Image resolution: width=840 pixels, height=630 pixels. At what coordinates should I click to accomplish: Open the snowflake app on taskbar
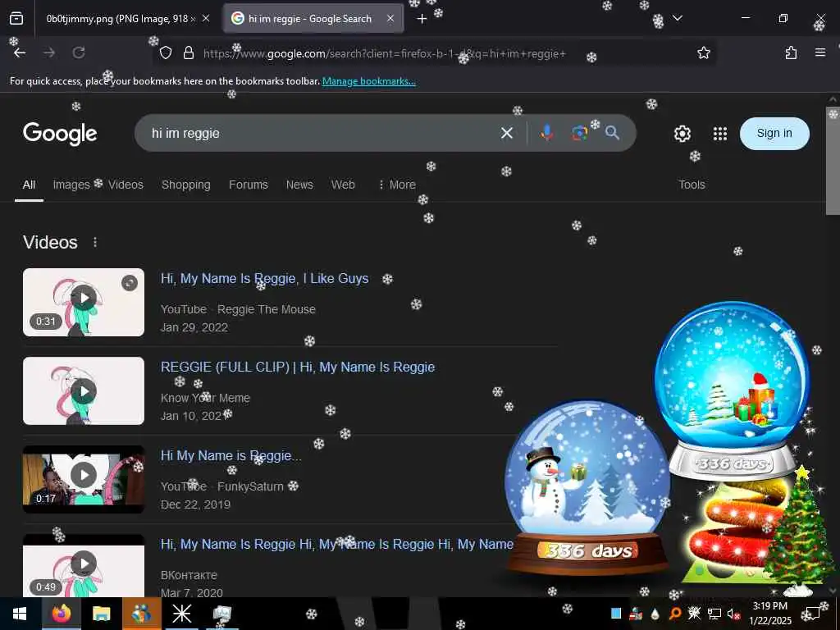[181, 614]
